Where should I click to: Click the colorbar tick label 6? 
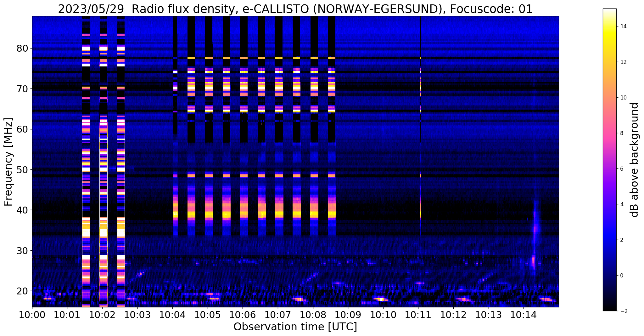coord(621,169)
